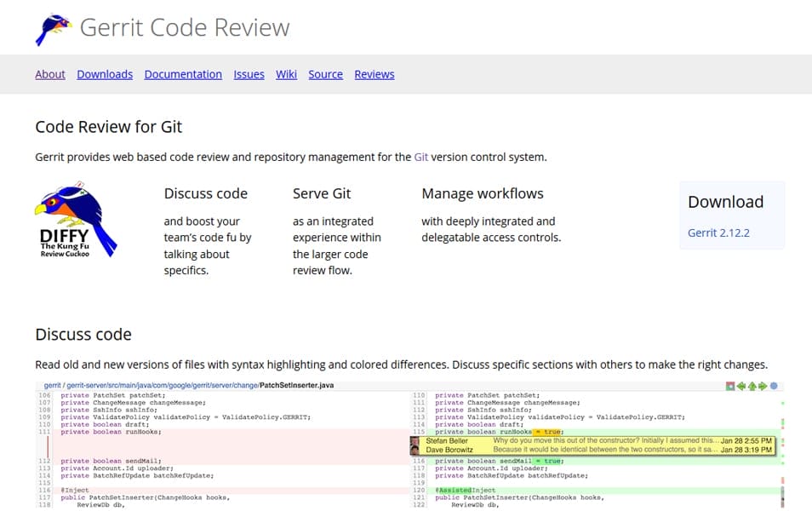The width and height of the screenshot is (812, 511).
Task: Click left-side line 116 @Inject code
Action: 75,491
